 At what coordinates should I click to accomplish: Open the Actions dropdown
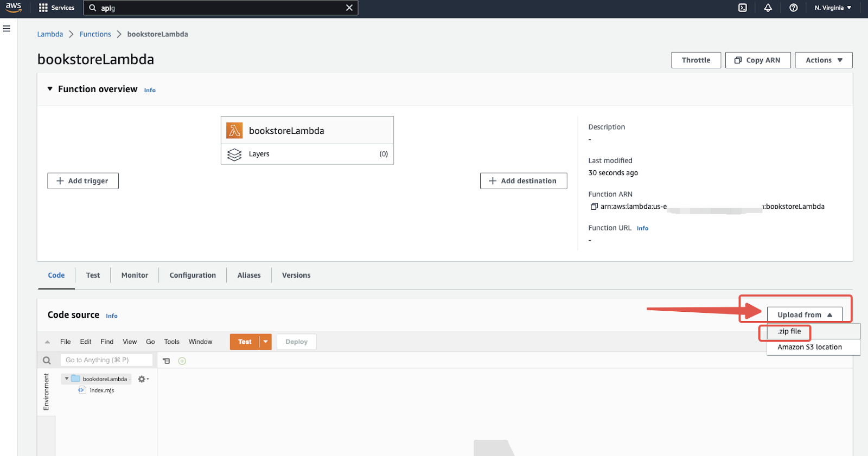tap(824, 60)
